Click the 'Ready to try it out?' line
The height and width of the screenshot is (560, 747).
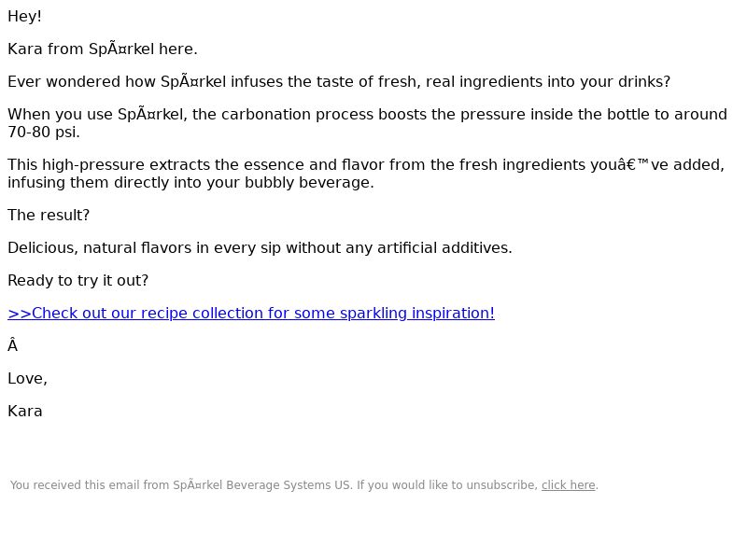[78, 281]
